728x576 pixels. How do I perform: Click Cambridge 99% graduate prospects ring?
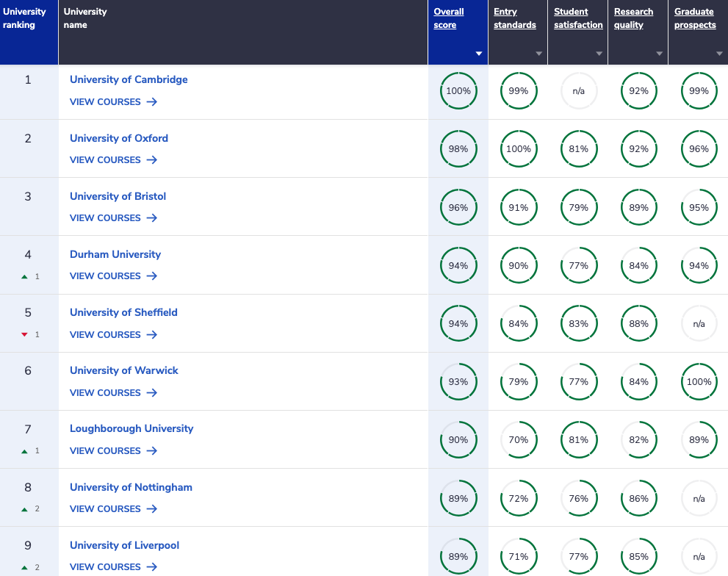click(x=699, y=90)
